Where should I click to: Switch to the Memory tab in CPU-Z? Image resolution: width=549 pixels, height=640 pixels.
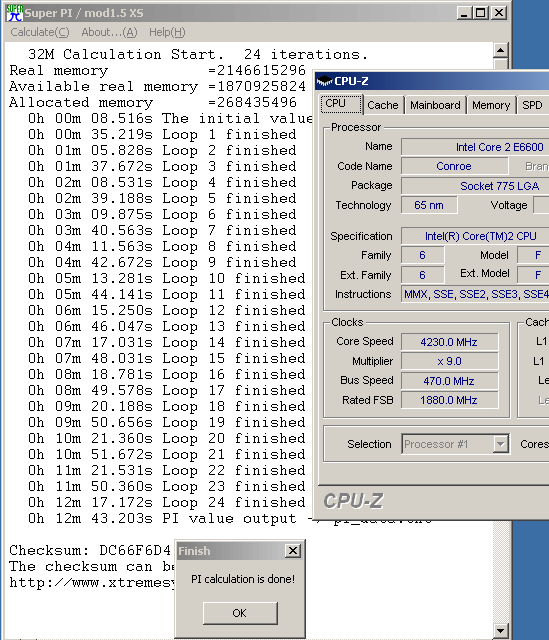point(491,105)
